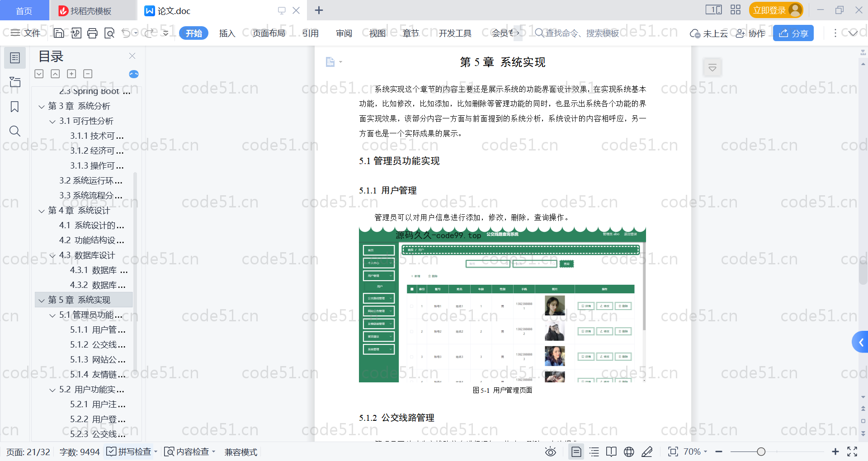The image size is (868, 461).
Task: Adjust the zoom slider handle
Action: click(x=761, y=452)
